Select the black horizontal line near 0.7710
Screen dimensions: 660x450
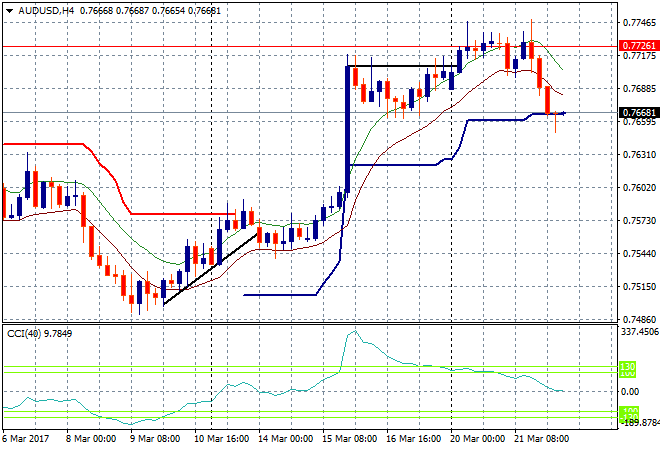coord(402,66)
